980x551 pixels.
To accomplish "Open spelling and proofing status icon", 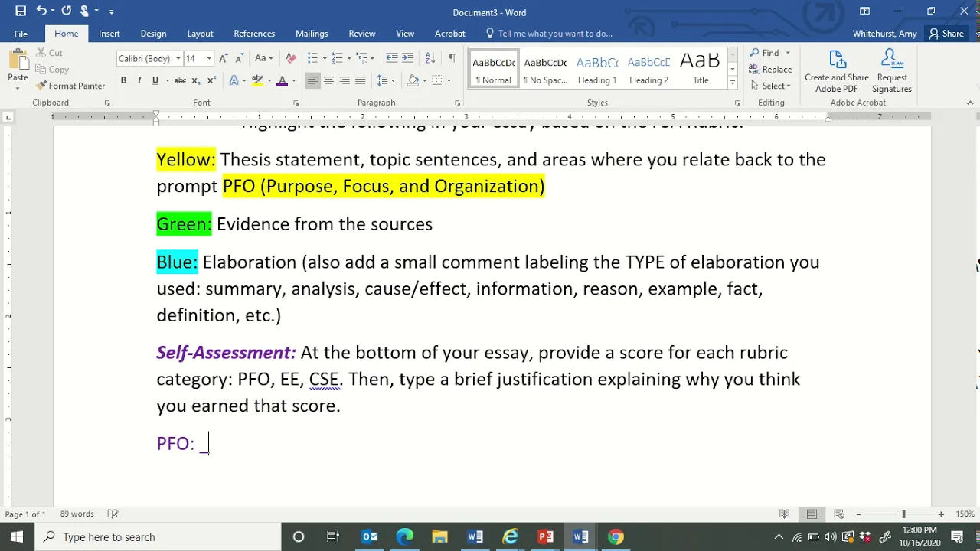I will (x=113, y=514).
